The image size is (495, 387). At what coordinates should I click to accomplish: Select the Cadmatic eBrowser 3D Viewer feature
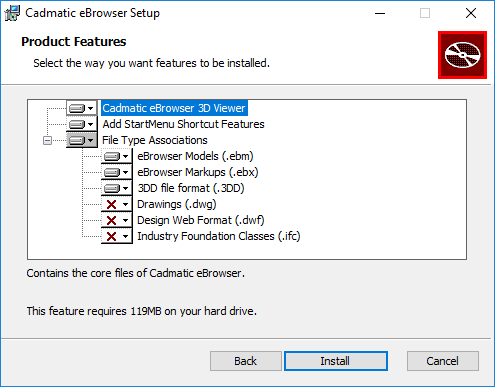[x=174, y=108]
